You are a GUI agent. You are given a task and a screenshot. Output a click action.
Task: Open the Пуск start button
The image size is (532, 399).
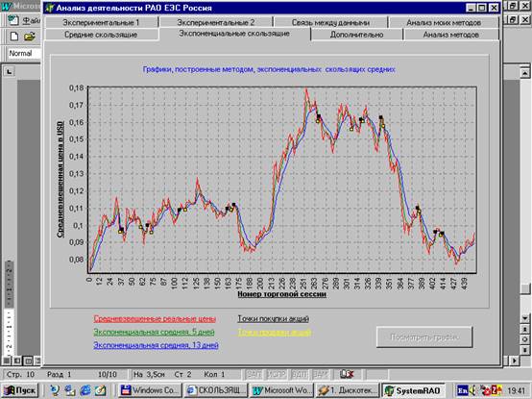[19, 390]
